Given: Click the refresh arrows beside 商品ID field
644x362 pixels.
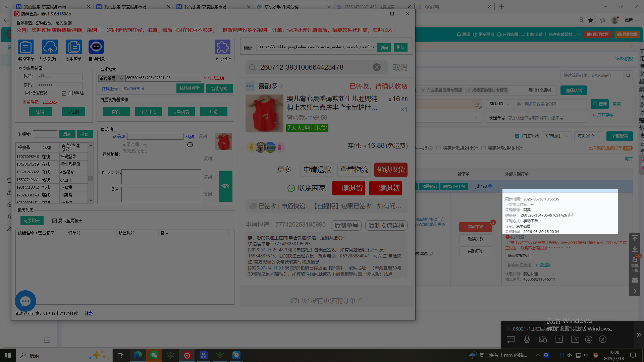Looking at the screenshot, I should [190, 145].
